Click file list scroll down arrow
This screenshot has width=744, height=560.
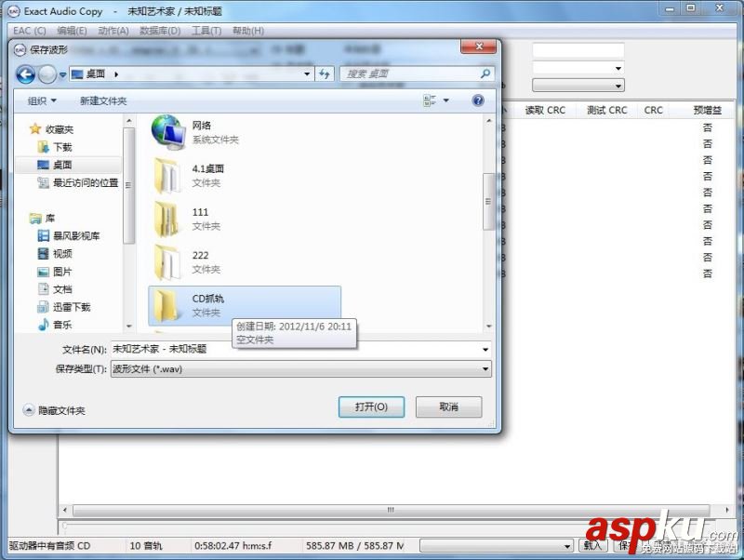[x=489, y=327]
